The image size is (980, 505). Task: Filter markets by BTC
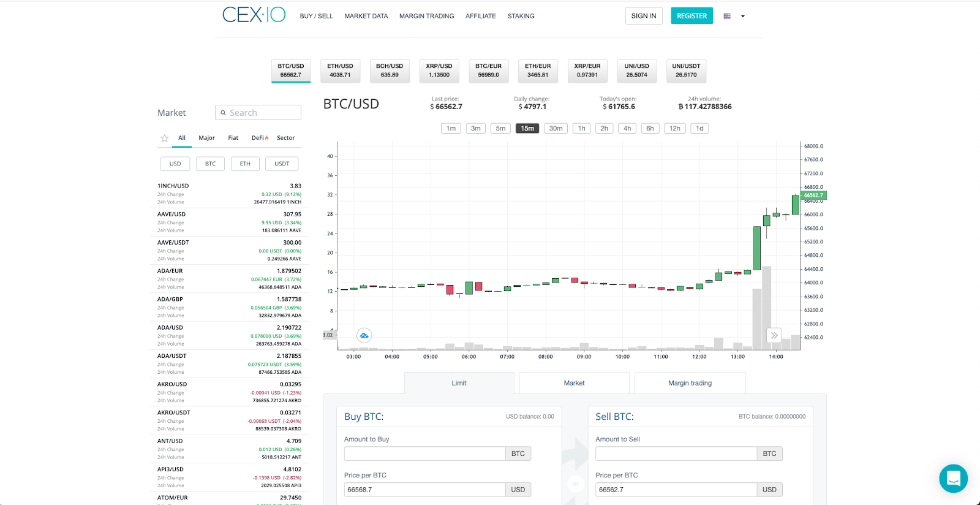pyautogui.click(x=210, y=164)
